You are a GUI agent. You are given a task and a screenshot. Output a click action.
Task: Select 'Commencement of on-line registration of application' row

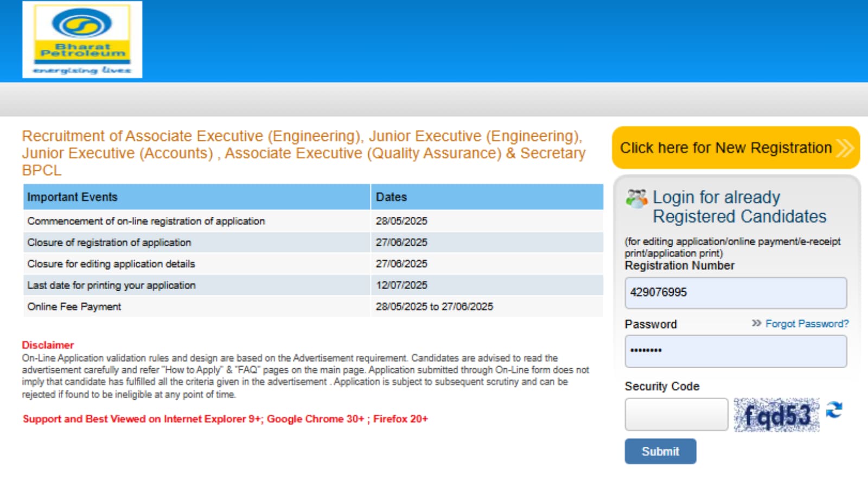pyautogui.click(x=313, y=221)
